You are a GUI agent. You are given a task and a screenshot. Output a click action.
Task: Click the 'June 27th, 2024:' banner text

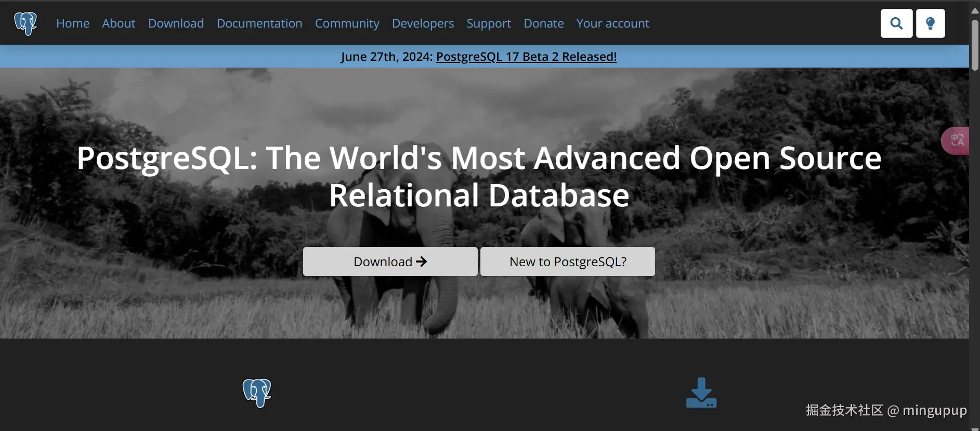387,57
